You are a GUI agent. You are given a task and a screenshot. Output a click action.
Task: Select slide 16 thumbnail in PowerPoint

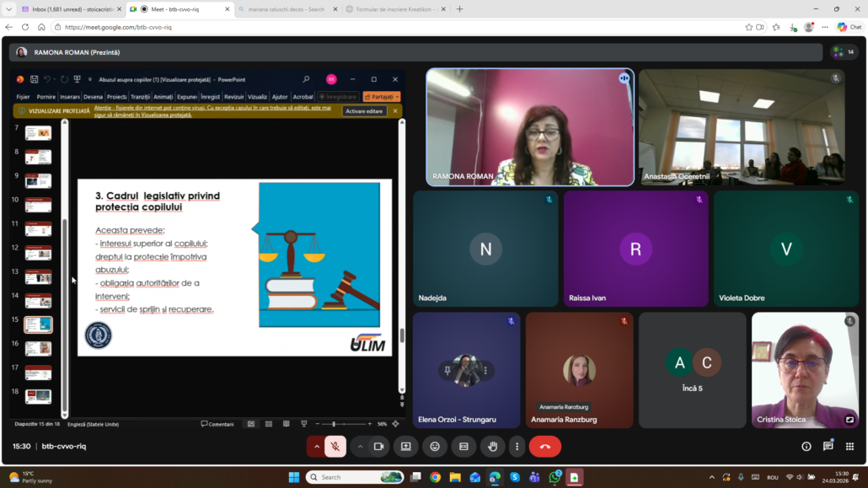[38, 348]
